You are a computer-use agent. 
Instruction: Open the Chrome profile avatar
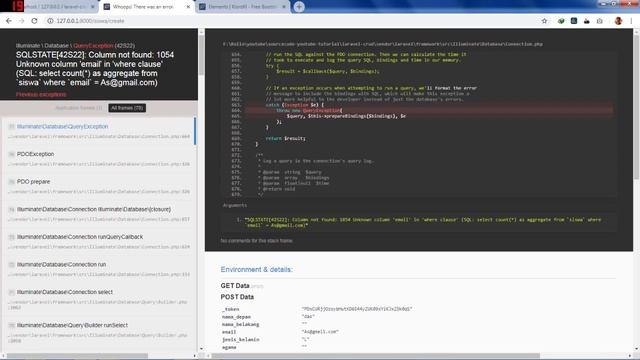(618, 21)
